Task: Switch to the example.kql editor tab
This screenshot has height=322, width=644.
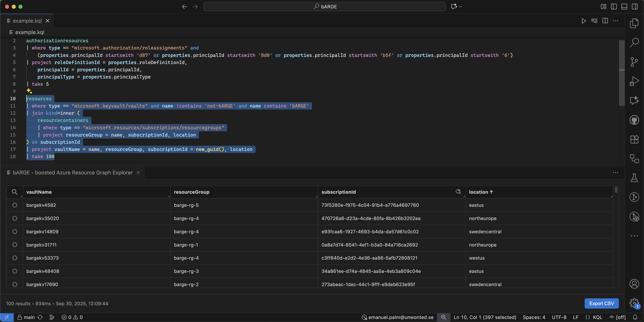Action: click(27, 21)
